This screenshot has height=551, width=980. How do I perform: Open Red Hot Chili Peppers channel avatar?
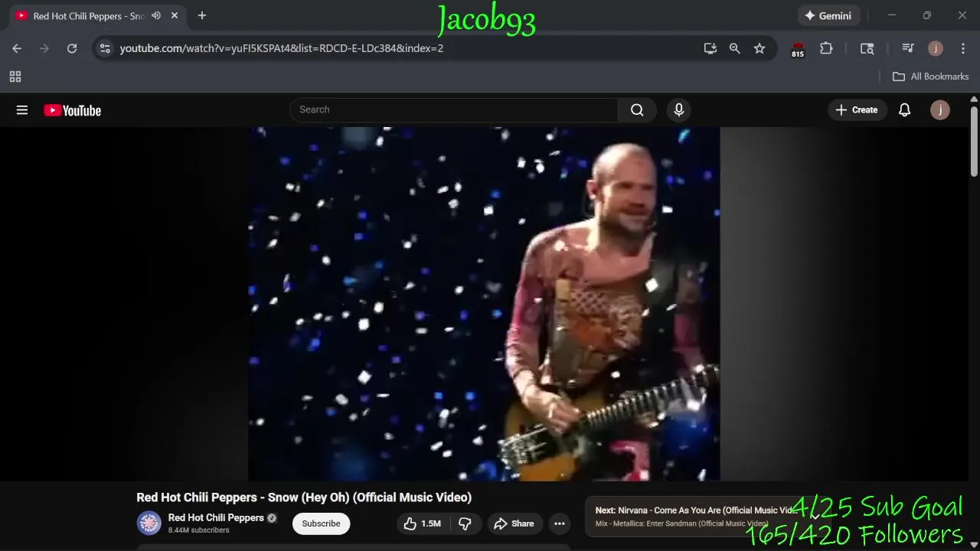point(149,523)
